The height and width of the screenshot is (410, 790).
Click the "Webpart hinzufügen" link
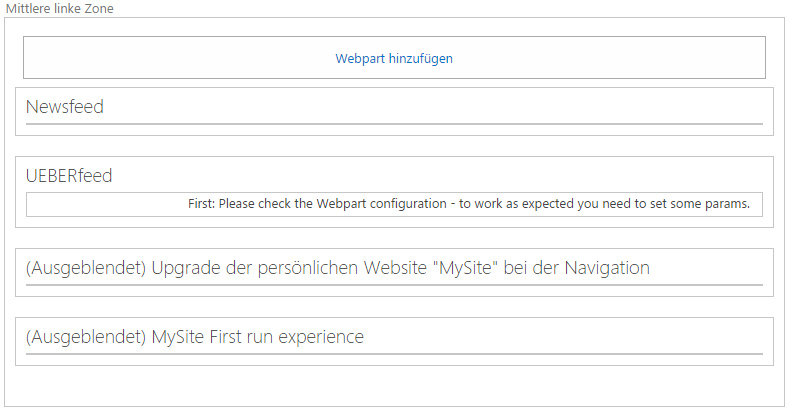[394, 58]
